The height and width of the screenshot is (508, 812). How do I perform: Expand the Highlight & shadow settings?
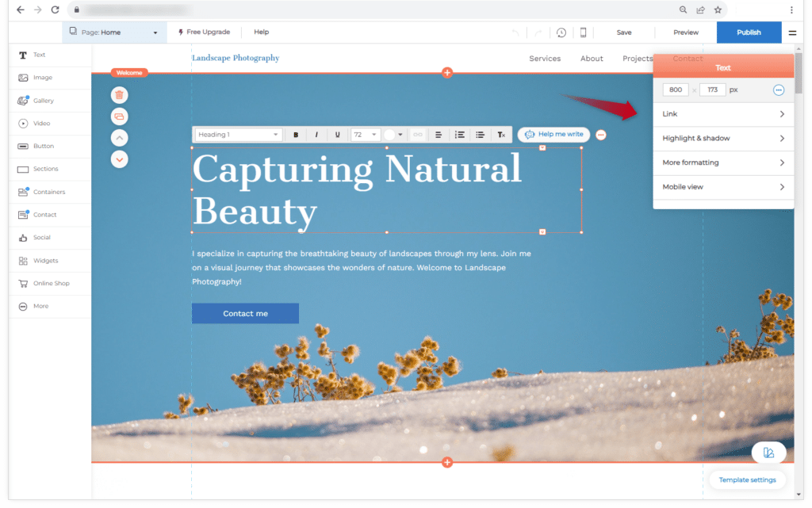coord(723,139)
